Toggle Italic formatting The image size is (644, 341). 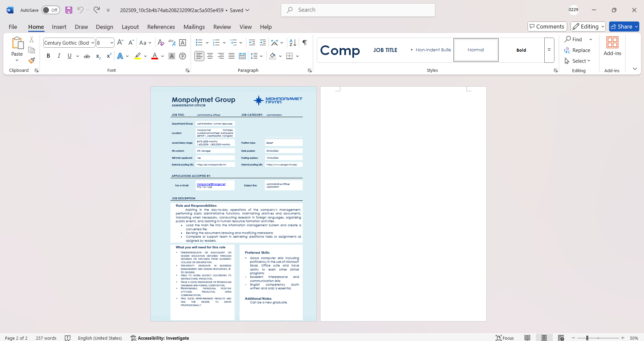coord(59,56)
